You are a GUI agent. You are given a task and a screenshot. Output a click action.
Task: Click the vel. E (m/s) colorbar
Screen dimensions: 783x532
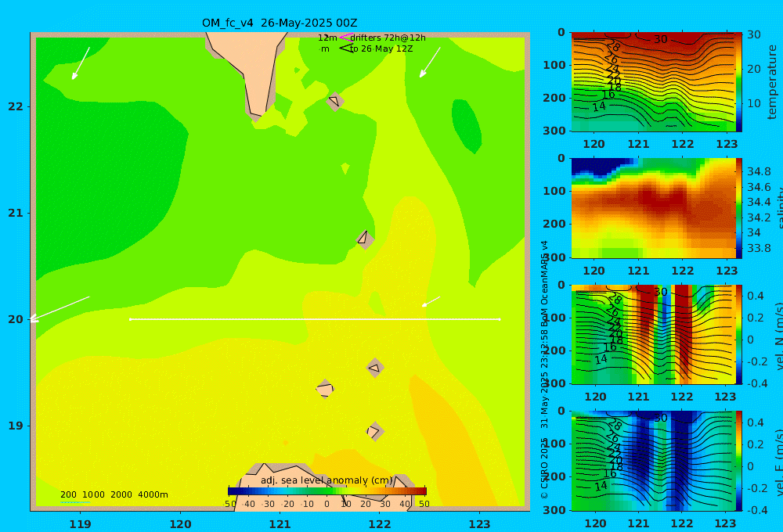tap(739, 461)
